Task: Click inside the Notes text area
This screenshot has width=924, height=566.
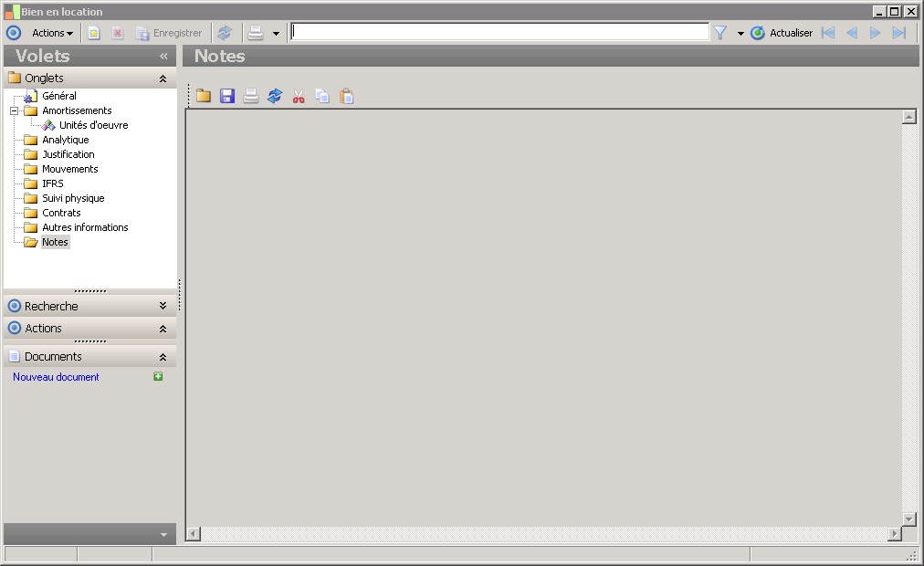Action: (x=544, y=318)
